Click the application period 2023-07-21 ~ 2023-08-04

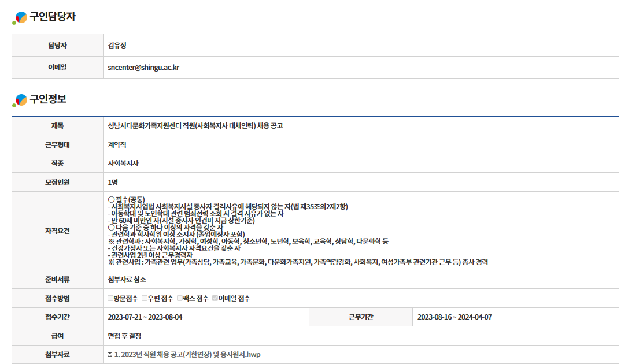(145, 317)
